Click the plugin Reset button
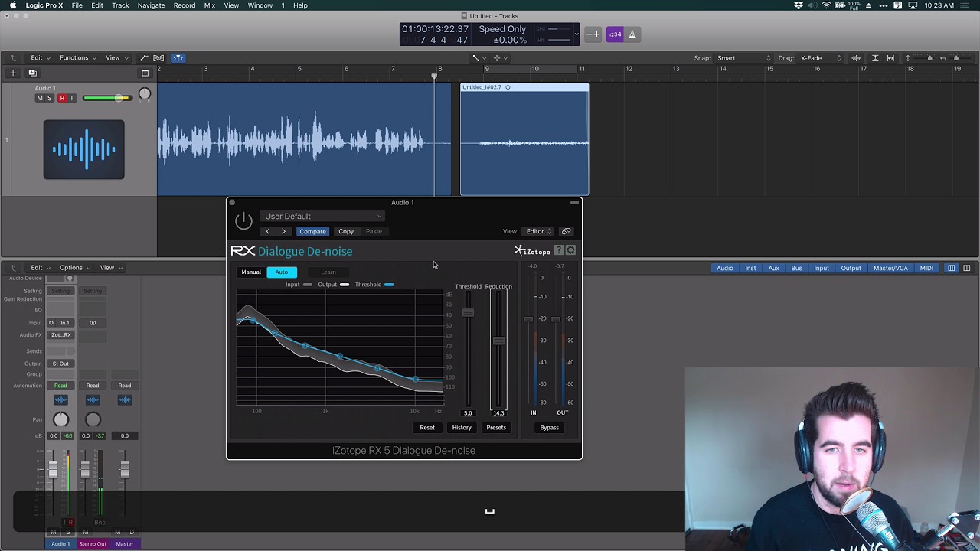 coord(427,428)
